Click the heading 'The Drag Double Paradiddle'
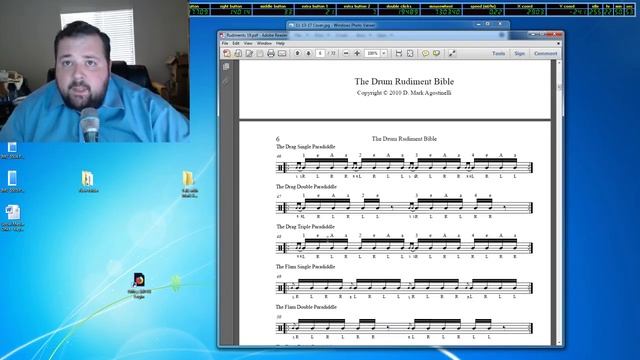The width and height of the screenshot is (640, 360). (306, 187)
